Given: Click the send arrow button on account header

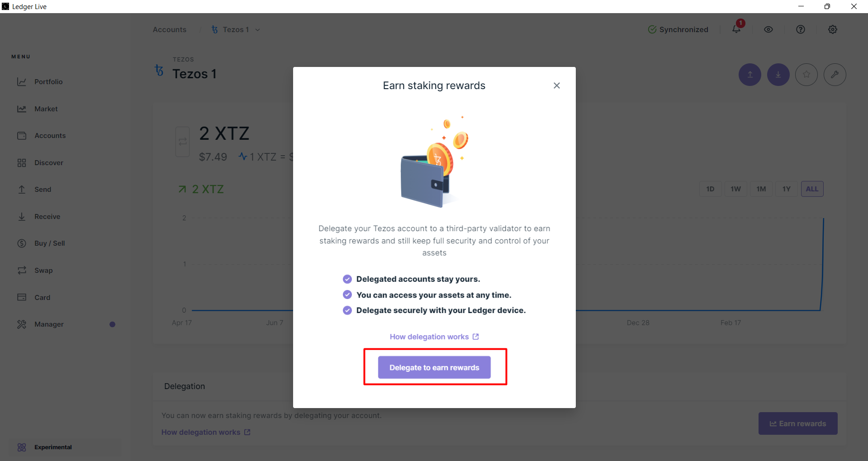Looking at the screenshot, I should tap(749, 74).
